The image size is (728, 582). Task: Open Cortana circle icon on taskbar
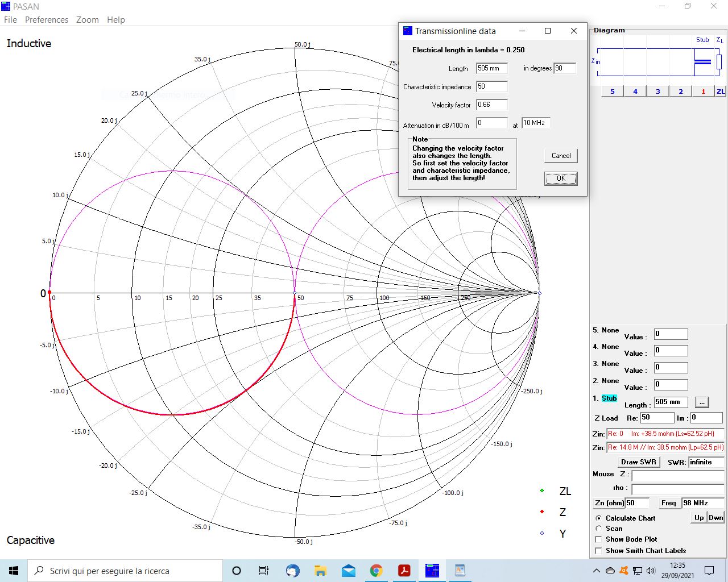[x=237, y=571]
